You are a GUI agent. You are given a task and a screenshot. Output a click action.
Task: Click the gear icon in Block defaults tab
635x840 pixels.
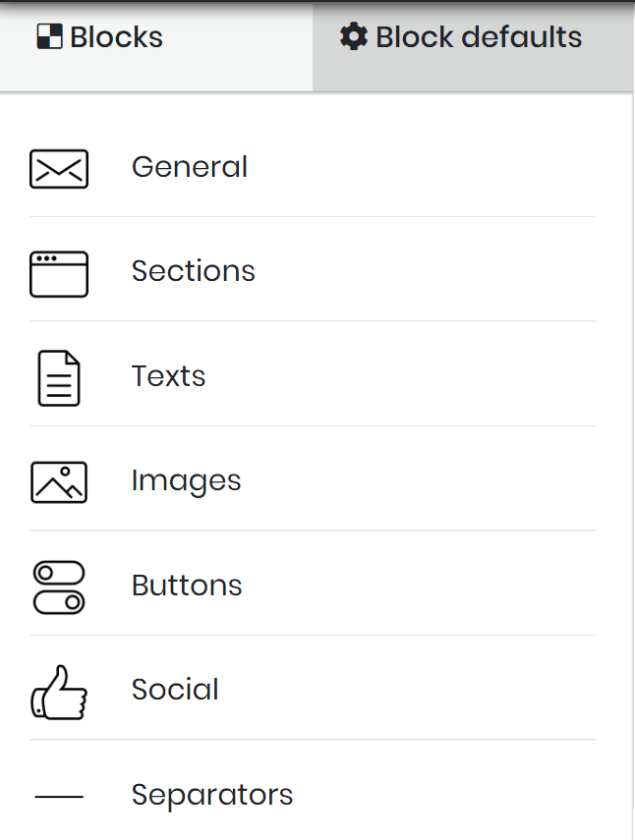[x=354, y=36]
